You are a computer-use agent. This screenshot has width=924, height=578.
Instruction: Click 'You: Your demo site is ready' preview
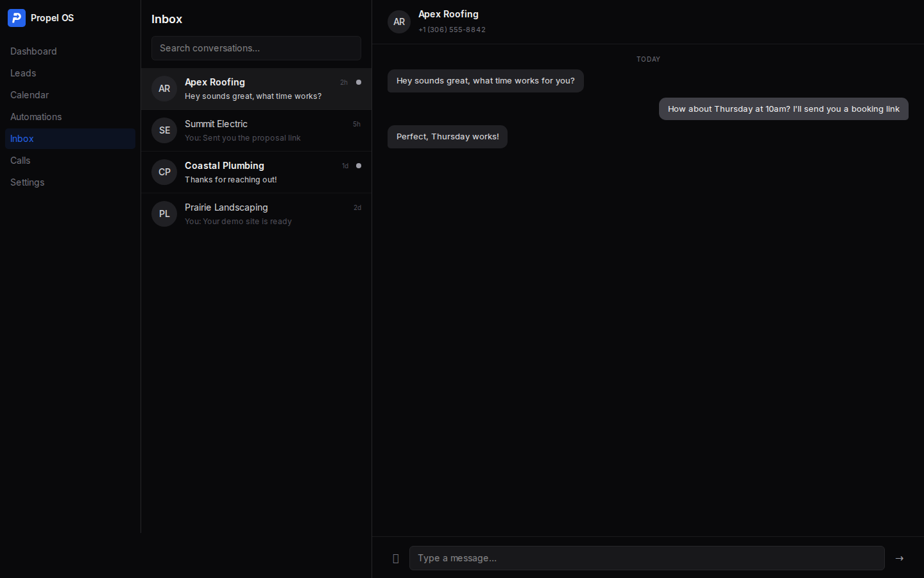click(238, 222)
